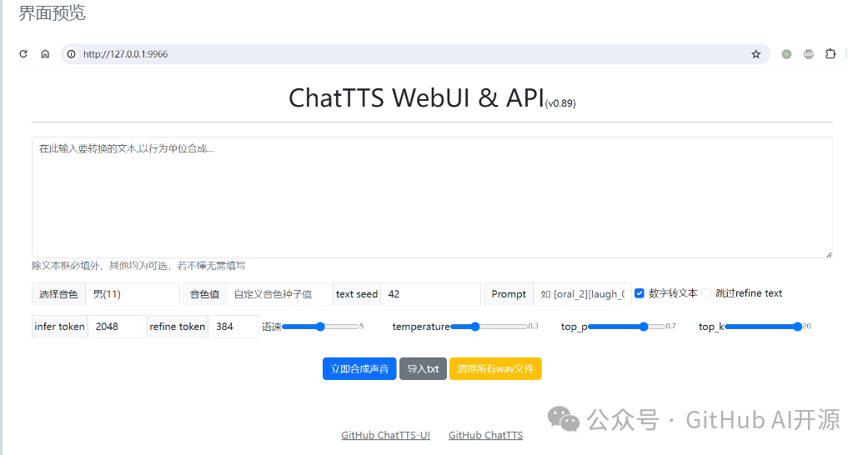Click the 立即合成声音 synthesize button
Screen dimensions: 868x455
tap(359, 368)
